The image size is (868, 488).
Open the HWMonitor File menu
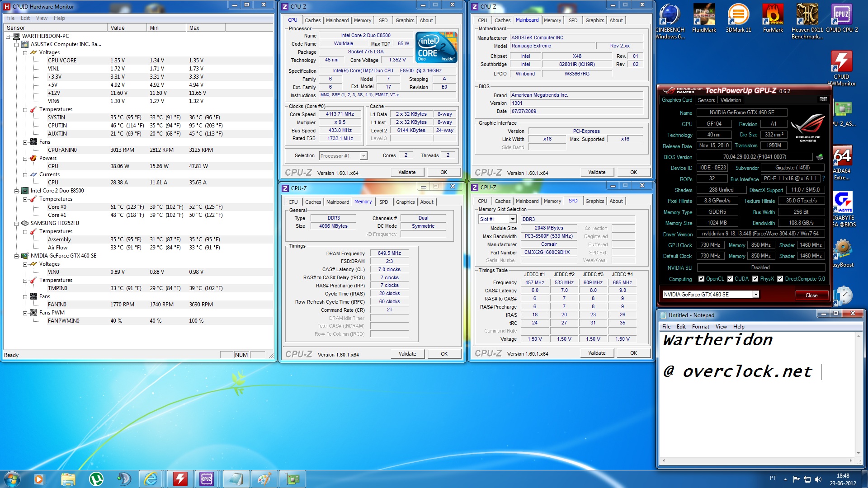(10, 18)
